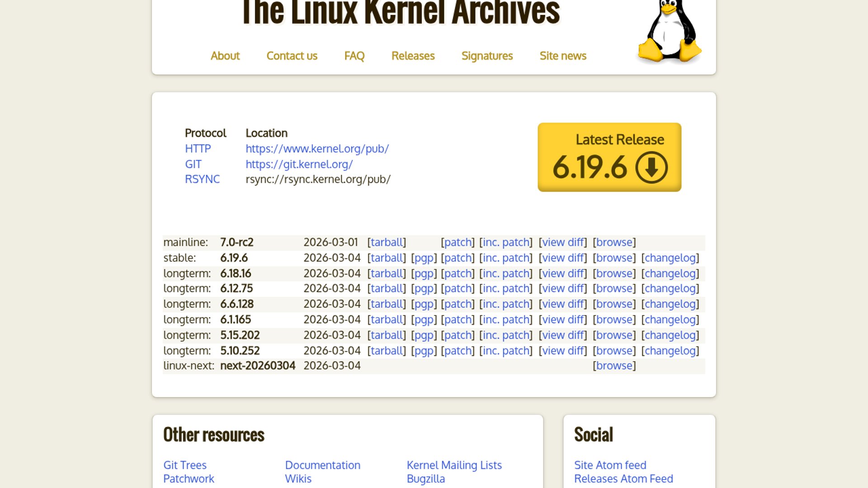Open the Signatures navigation link

point(487,56)
